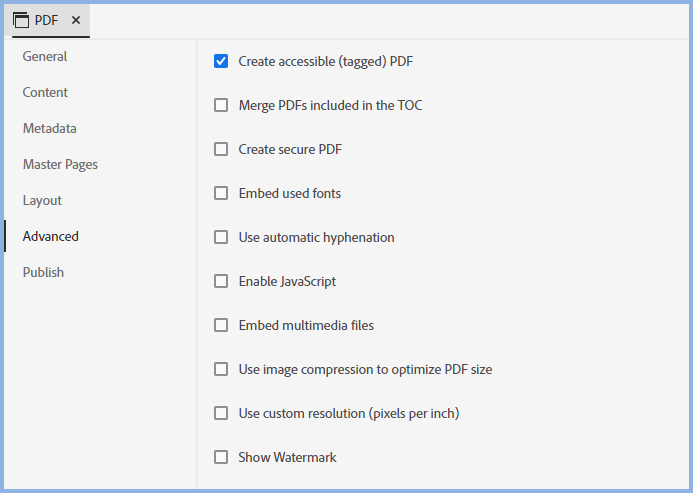The image size is (693, 493).
Task: Uncheck Create accessible (tagged) PDF
Action: [221, 62]
